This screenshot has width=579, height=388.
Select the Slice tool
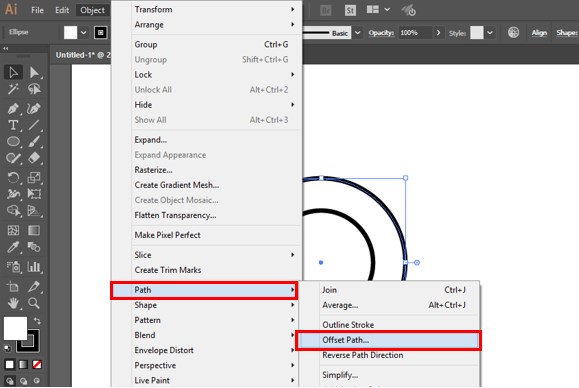pos(34,286)
